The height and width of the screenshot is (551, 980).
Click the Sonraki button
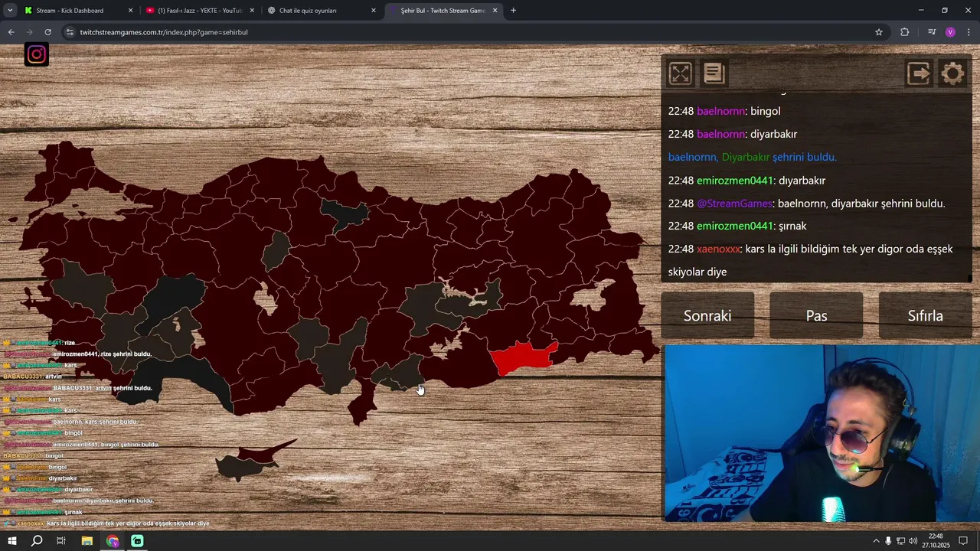[x=707, y=315]
